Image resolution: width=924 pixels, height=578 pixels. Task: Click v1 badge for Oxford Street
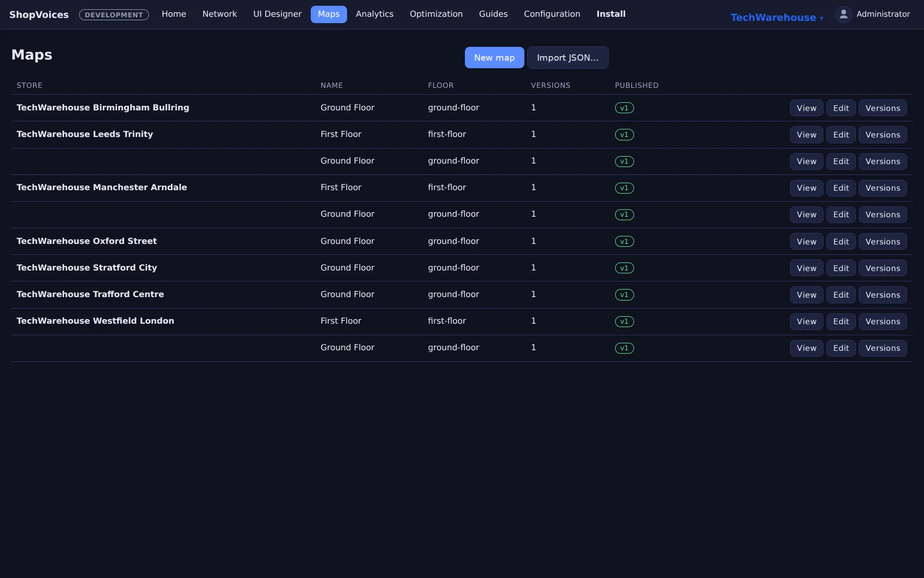point(624,242)
